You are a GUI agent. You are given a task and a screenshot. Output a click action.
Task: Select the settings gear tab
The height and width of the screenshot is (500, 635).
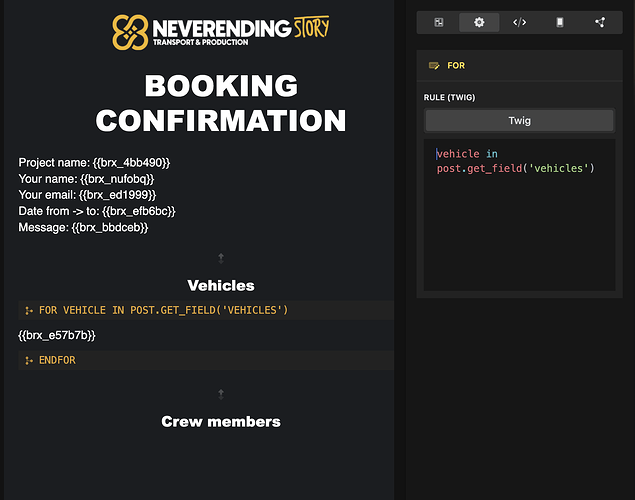tap(479, 22)
